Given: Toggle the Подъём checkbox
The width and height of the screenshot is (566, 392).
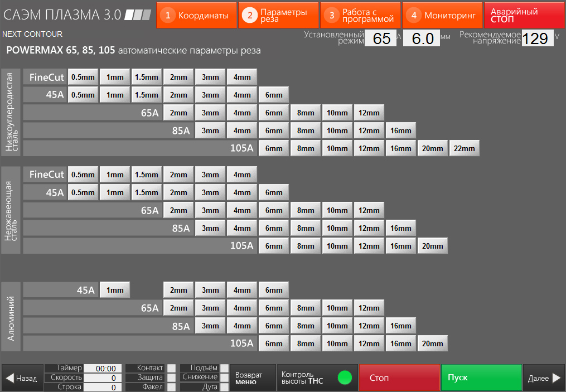Looking at the screenshot, I should [x=224, y=368].
